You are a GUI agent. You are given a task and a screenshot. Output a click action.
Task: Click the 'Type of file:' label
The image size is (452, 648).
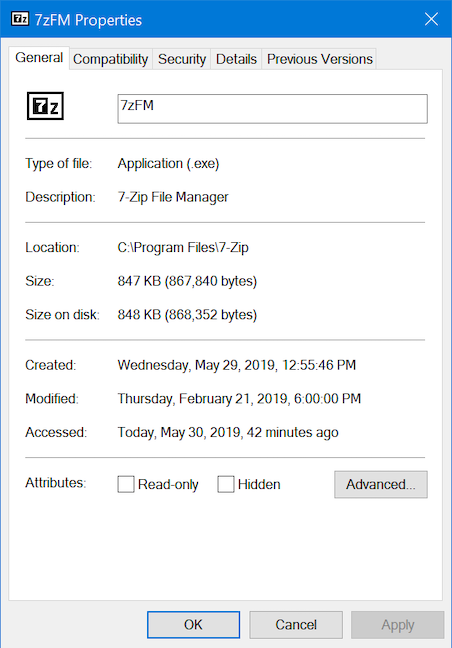click(x=59, y=164)
